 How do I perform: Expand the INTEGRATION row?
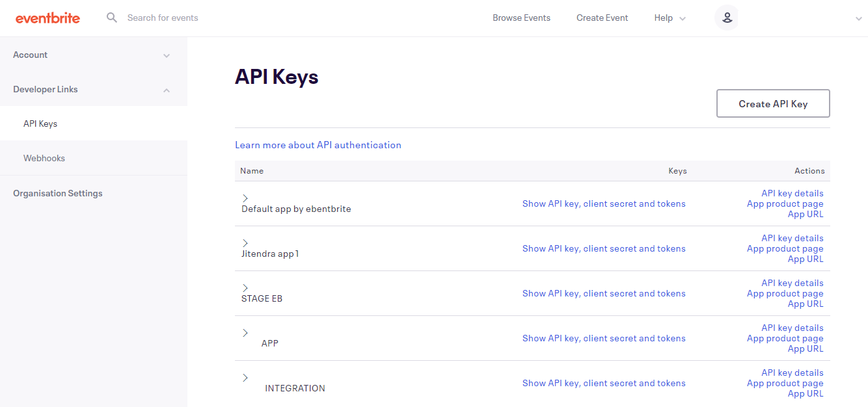245,377
